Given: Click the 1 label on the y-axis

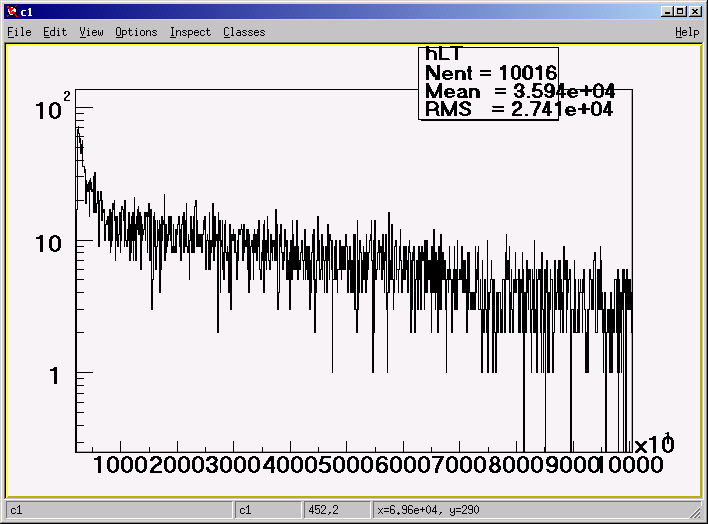Looking at the screenshot, I should [x=54, y=376].
